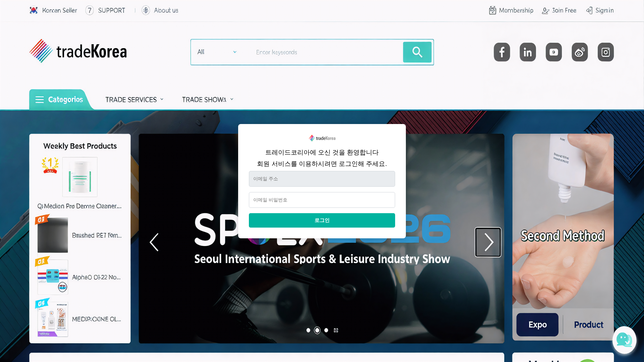Open the Membership link
Image resolution: width=644 pixels, height=362 pixels.
pos(516,10)
